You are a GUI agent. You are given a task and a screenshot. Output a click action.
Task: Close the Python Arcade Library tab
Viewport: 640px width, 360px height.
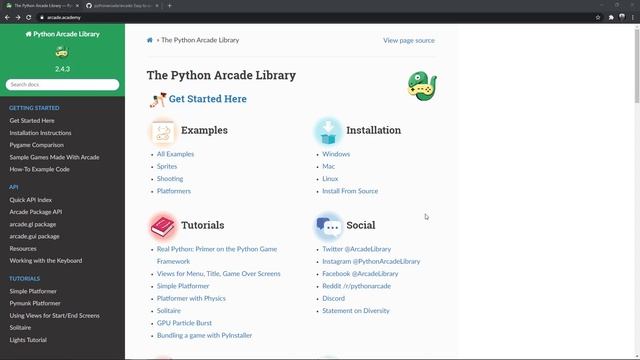click(x=77, y=6)
